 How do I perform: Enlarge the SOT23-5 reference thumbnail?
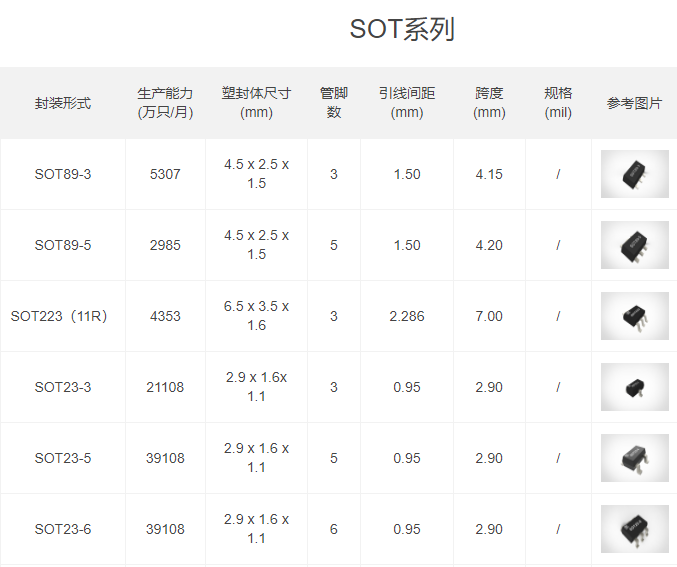(634, 458)
